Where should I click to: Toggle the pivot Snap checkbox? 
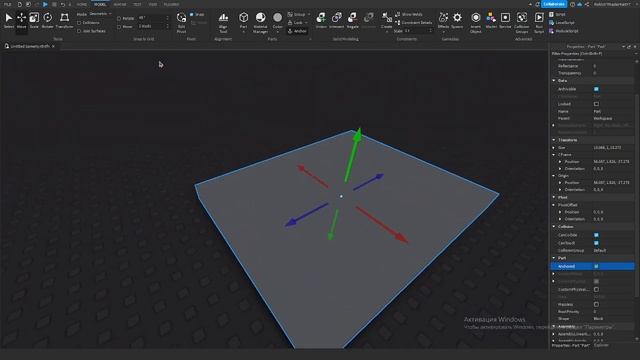pos(191,14)
